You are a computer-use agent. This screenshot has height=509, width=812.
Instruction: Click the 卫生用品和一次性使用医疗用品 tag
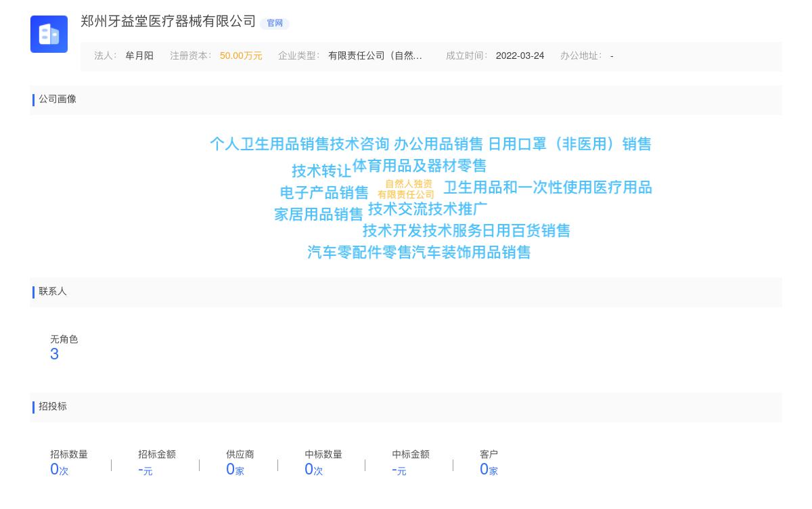[548, 187]
